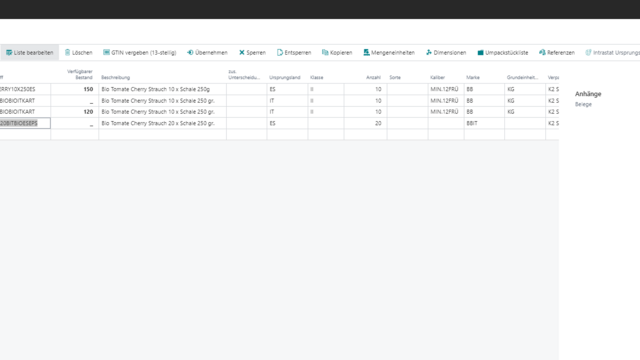Click Marke column header
Viewport: 640px width, 360px height.
click(x=473, y=77)
